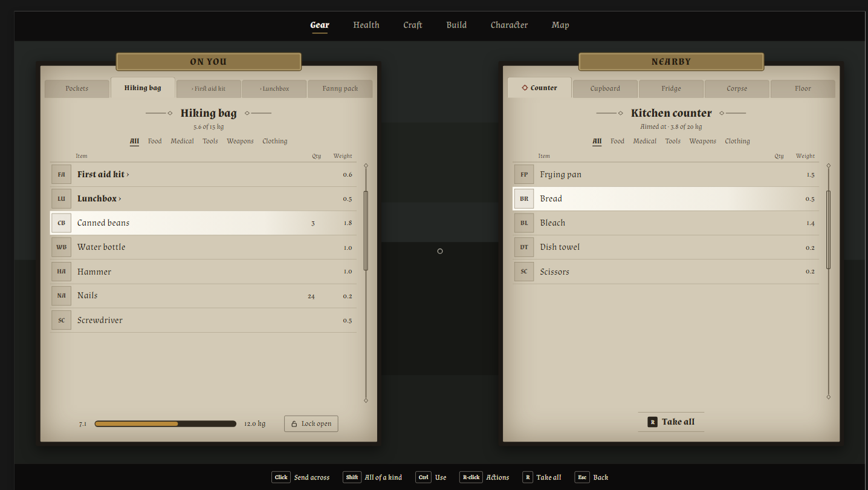This screenshot has height=490, width=868.
Task: Click the NA icon for Nails
Action: [61, 296]
